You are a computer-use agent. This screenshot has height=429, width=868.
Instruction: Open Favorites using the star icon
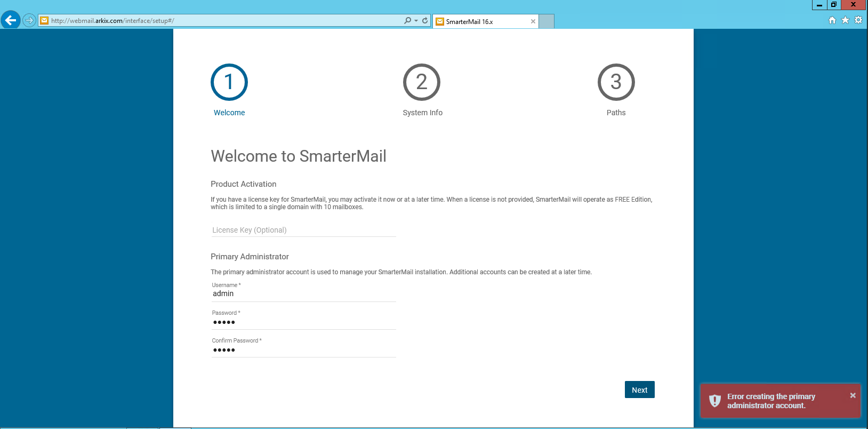845,20
